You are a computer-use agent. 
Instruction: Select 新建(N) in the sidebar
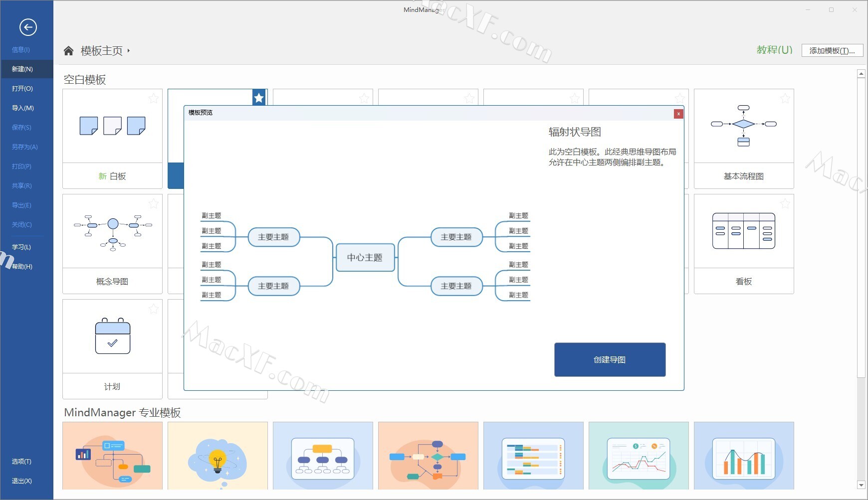click(26, 69)
